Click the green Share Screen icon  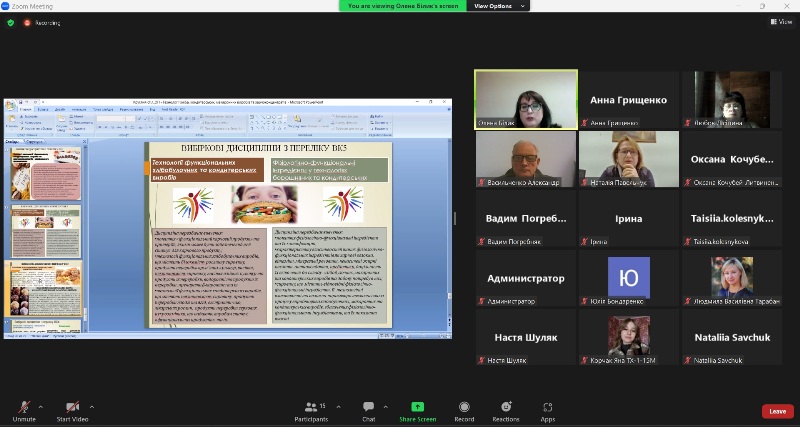pos(417,410)
